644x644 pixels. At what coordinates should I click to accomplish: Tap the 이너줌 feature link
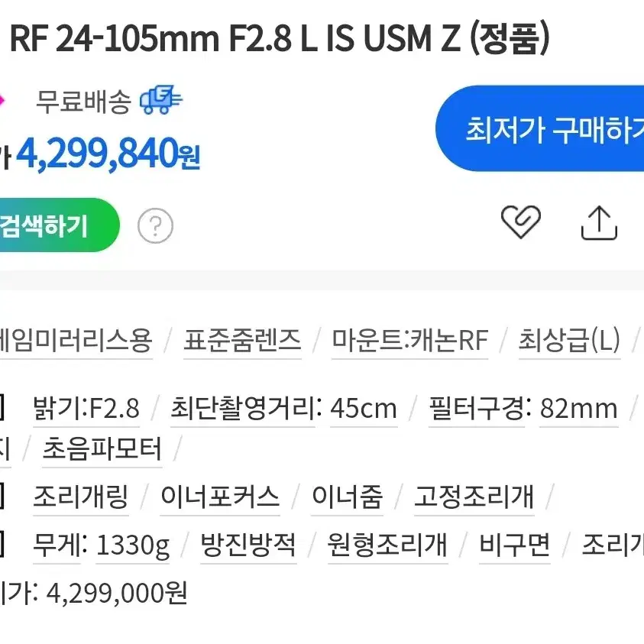pos(348,497)
